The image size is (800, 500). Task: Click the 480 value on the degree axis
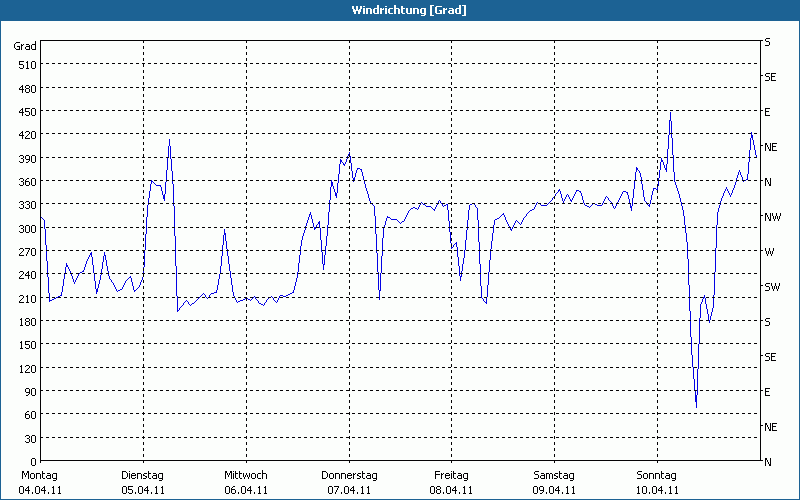tap(28, 89)
